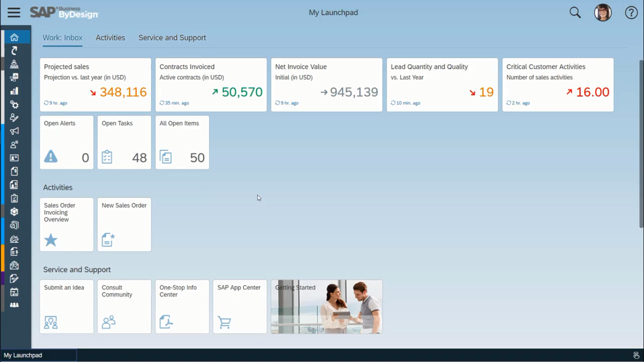Open the customer invoice document sidebar icon

(x=14, y=185)
